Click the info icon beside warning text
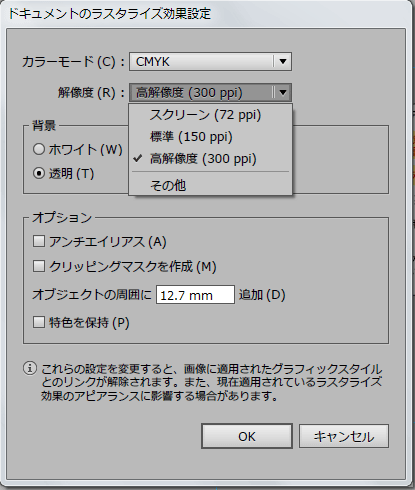 (x=30, y=368)
